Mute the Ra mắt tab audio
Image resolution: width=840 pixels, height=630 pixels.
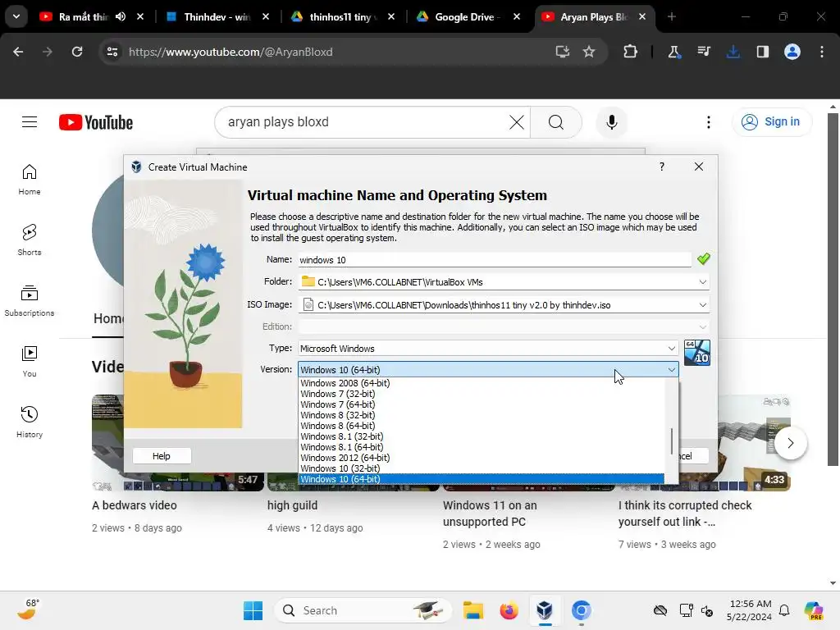(x=121, y=16)
